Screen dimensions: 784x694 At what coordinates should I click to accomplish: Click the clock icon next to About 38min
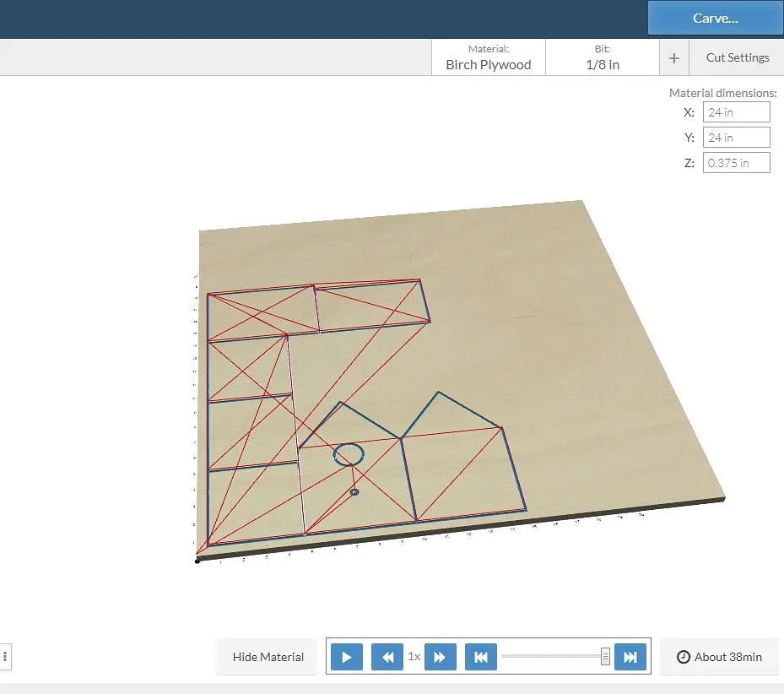tap(684, 657)
